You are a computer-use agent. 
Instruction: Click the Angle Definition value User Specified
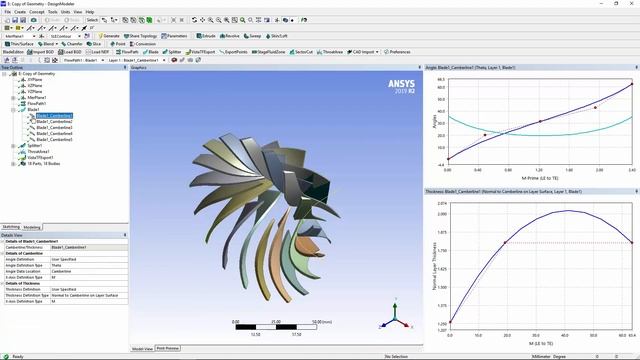point(89,259)
